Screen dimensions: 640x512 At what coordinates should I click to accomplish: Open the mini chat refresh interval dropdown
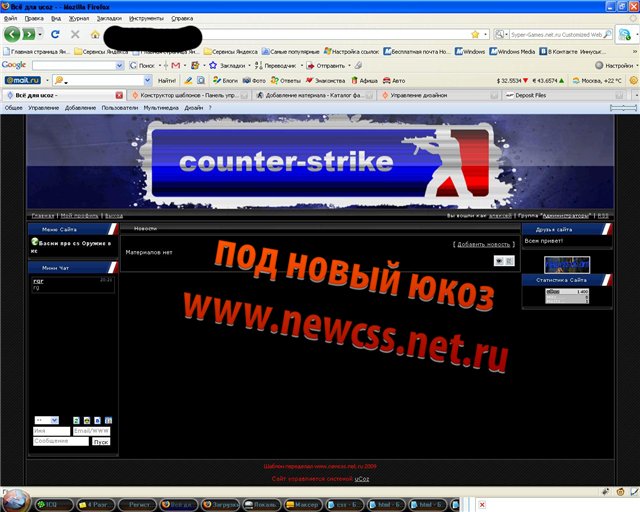(47, 420)
